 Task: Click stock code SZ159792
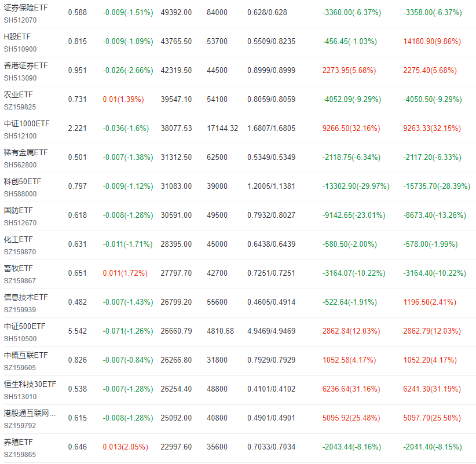pos(20,426)
